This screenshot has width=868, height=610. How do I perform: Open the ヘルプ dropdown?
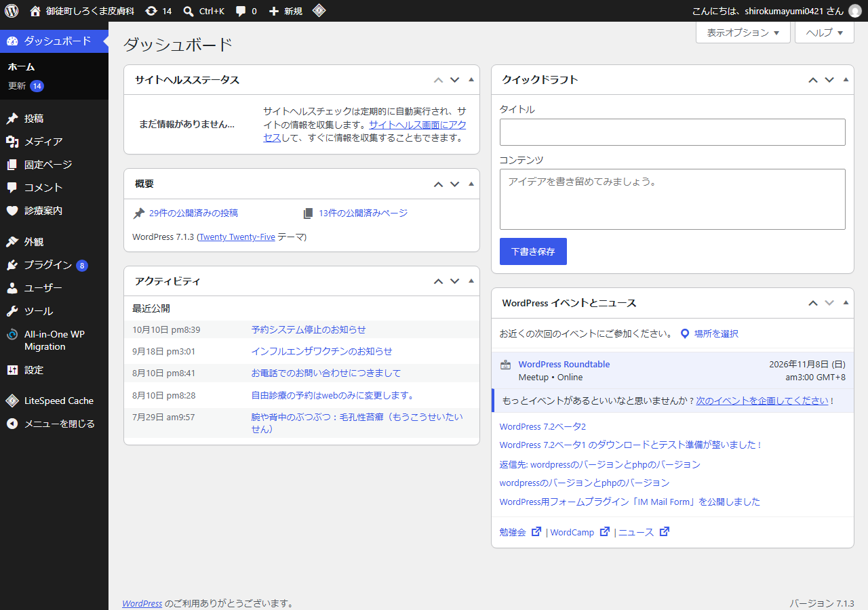pos(824,33)
